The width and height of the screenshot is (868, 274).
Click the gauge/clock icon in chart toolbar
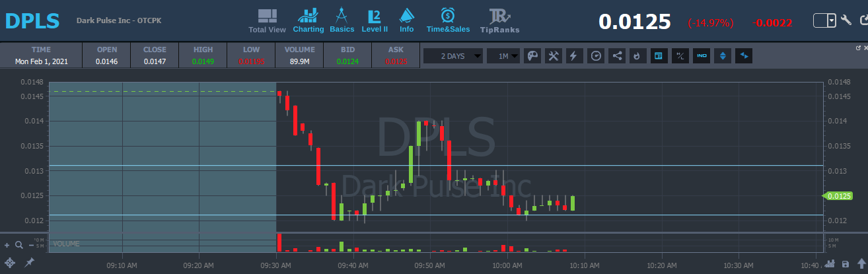[x=596, y=56]
